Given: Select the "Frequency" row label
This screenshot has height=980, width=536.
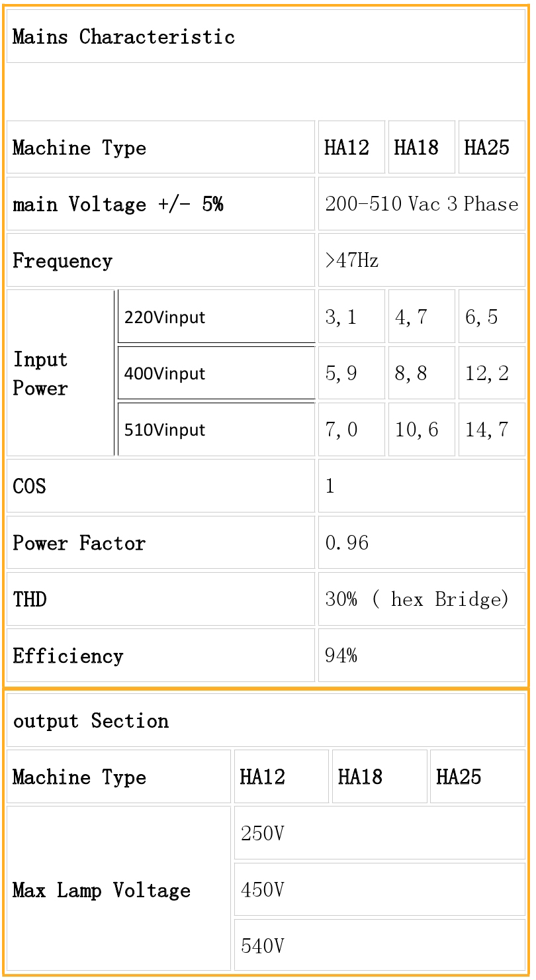Looking at the screenshot, I should pos(160,260).
